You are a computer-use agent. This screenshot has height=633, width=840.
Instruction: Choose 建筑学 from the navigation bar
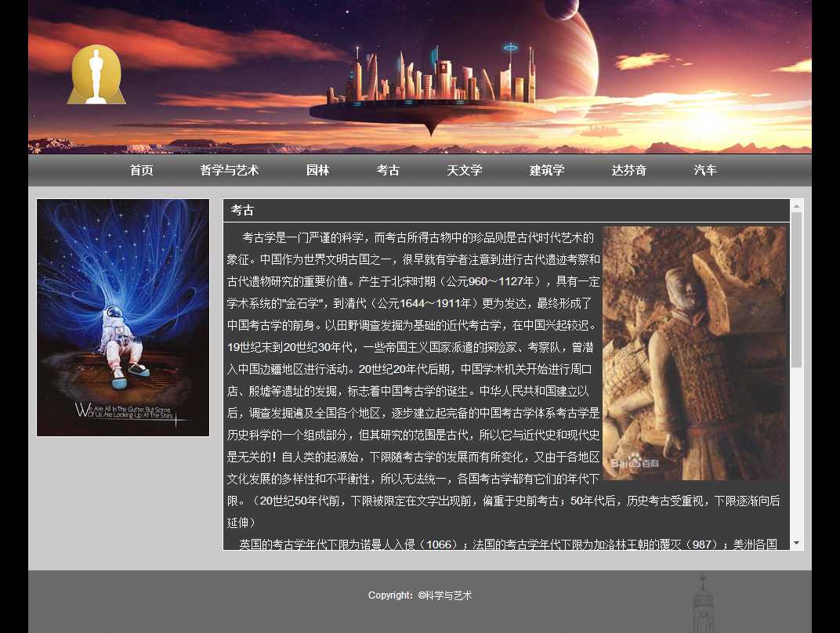546,170
